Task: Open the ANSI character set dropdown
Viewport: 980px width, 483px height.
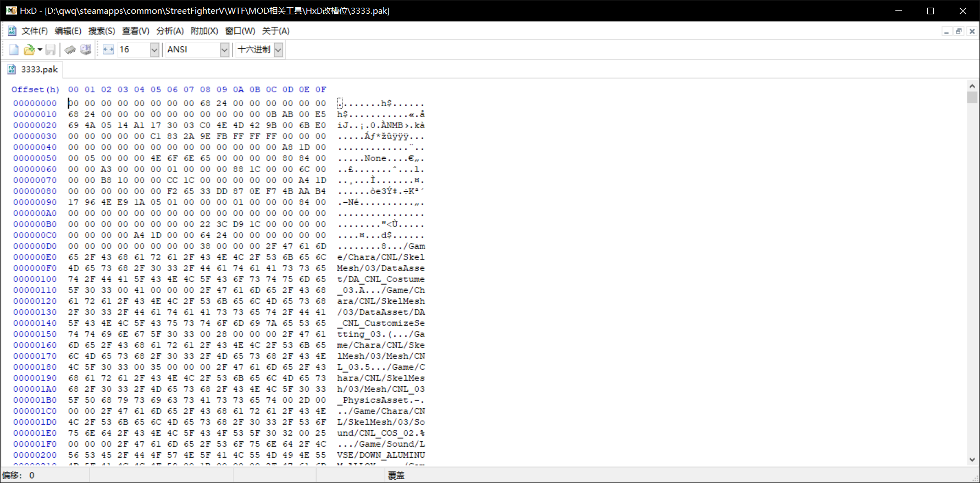Action: pos(224,50)
